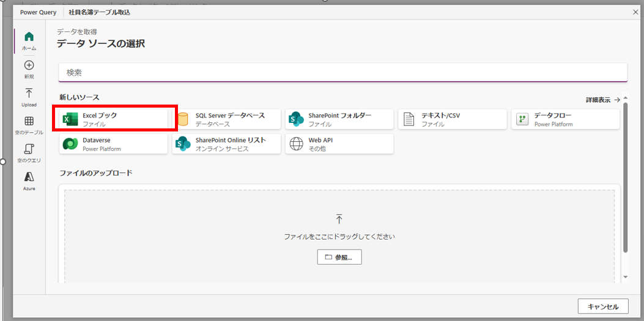Screen dimensions: 644x321
Task: Open the Azure sidebar item
Action: pyautogui.click(x=29, y=182)
